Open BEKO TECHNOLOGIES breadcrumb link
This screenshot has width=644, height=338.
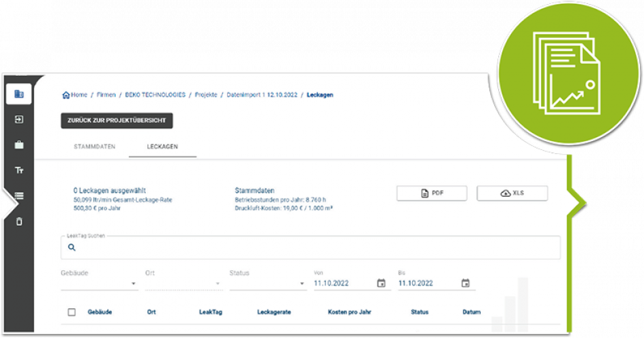click(155, 95)
